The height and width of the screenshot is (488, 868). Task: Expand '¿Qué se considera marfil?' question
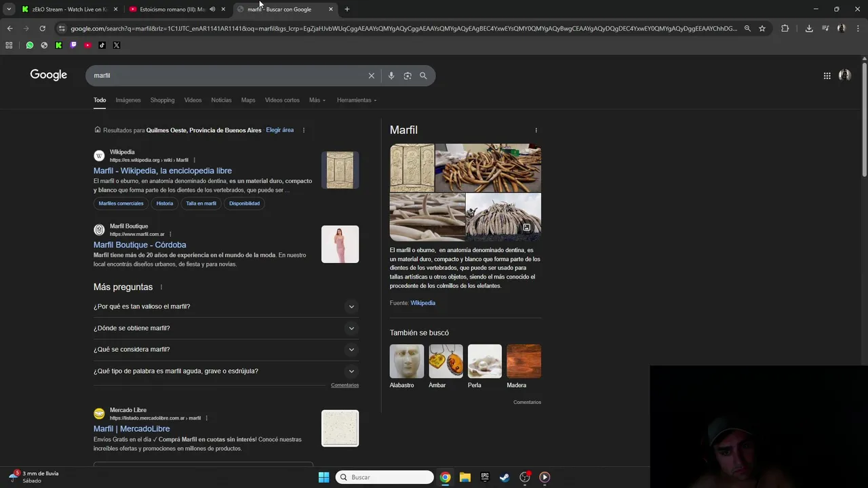(226, 350)
